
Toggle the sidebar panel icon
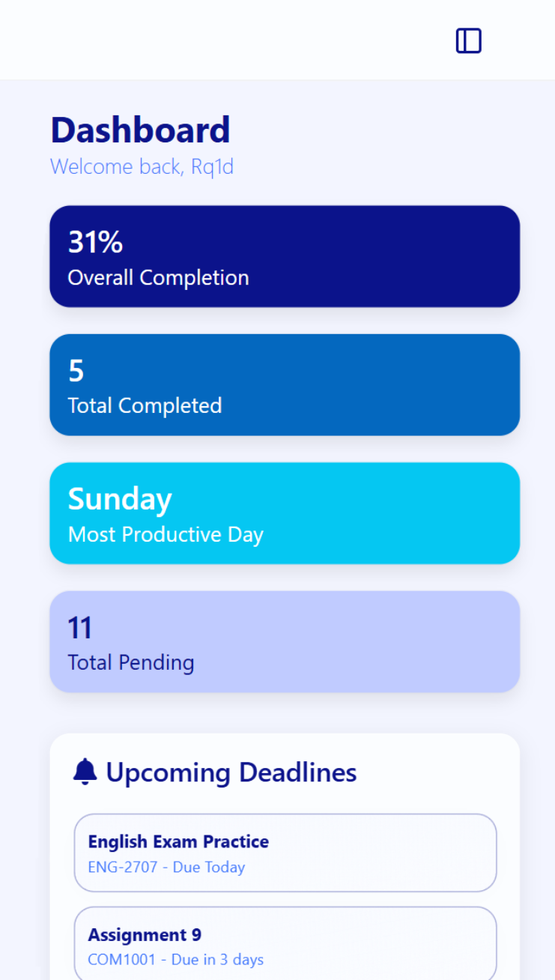tap(468, 41)
